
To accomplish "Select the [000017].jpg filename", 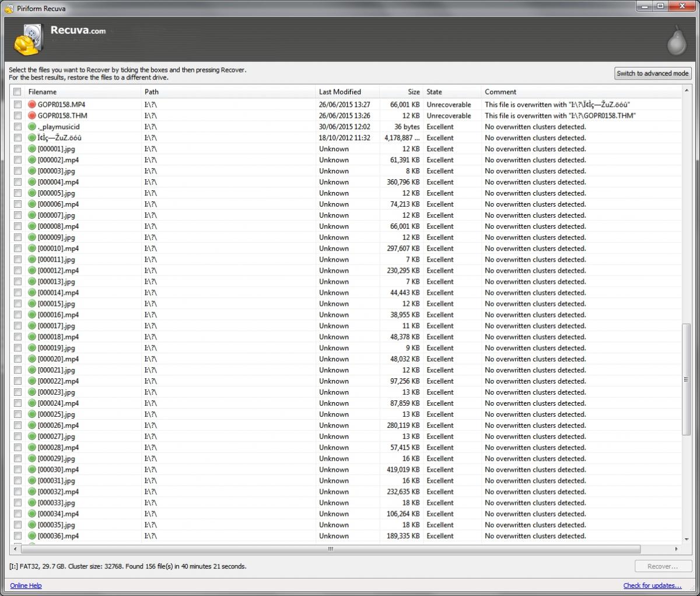I will pyautogui.click(x=57, y=326).
